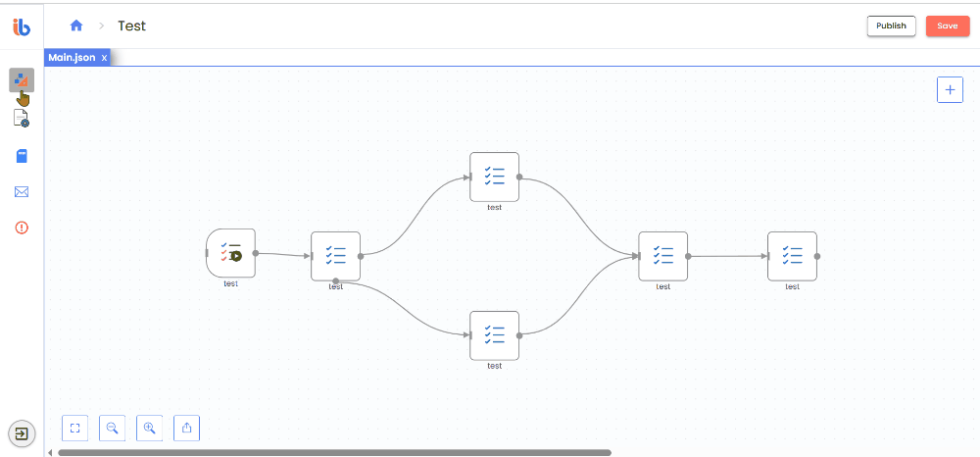Screen dimensions: 980x457
Task: Click the fit-to-screen canvas button
Action: pos(75,429)
